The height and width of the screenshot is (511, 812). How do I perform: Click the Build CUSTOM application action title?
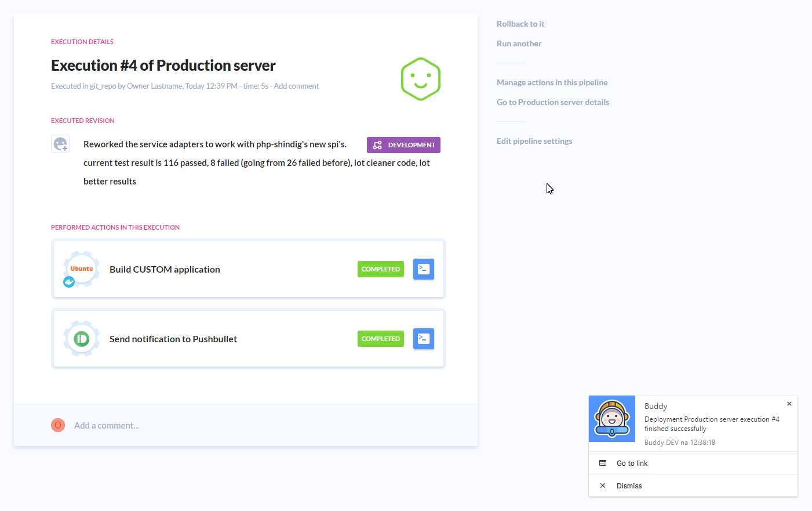pos(165,269)
